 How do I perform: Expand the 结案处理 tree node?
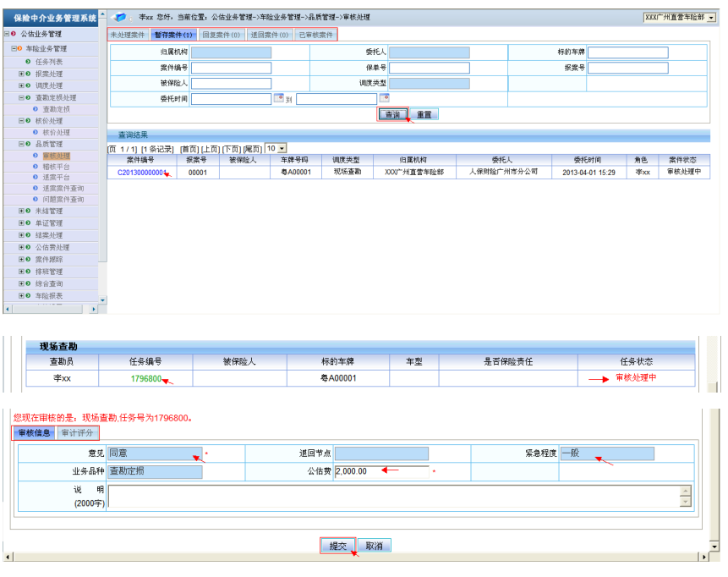[21, 235]
